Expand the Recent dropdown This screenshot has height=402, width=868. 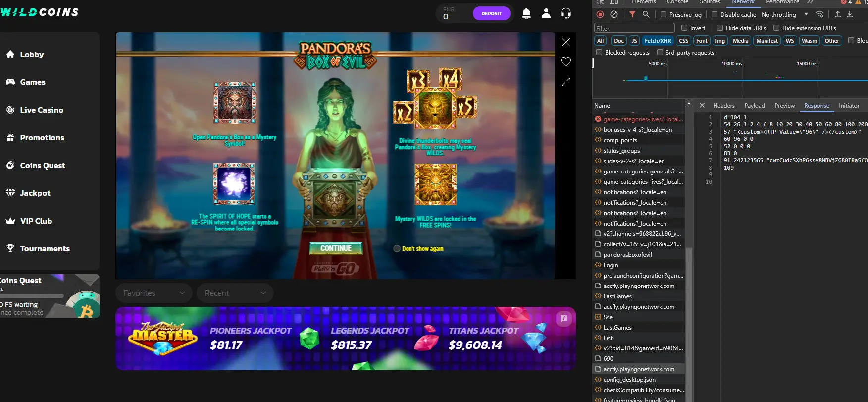[x=235, y=293]
